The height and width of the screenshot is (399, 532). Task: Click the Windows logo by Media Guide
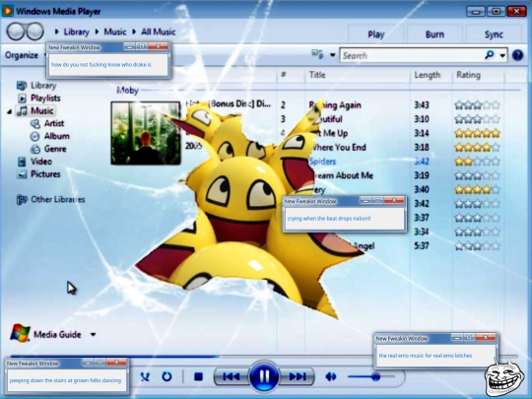click(x=20, y=333)
